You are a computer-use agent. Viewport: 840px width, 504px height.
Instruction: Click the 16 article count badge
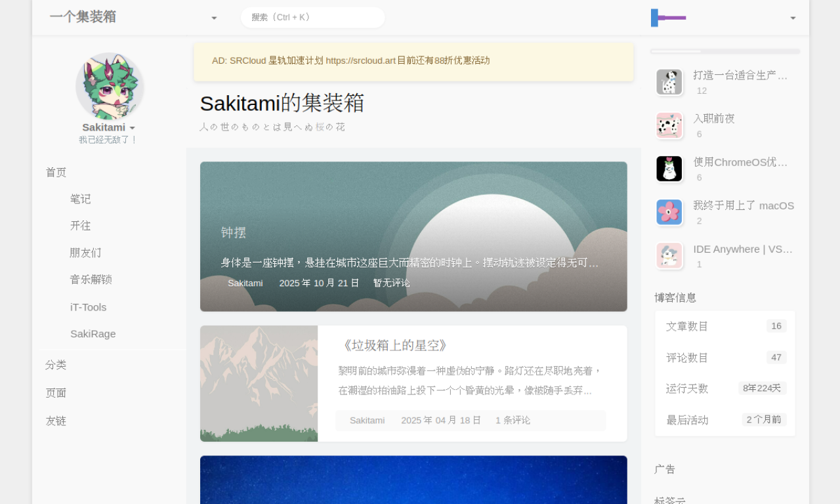pos(776,326)
